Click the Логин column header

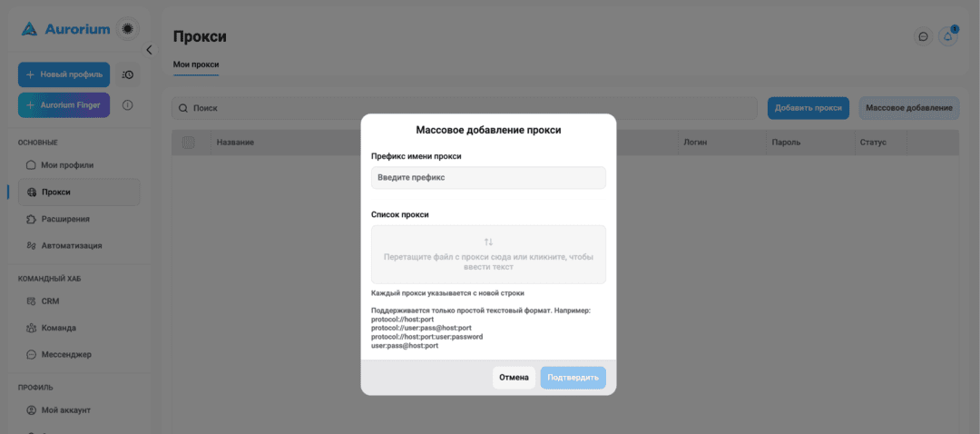pyautogui.click(x=695, y=143)
